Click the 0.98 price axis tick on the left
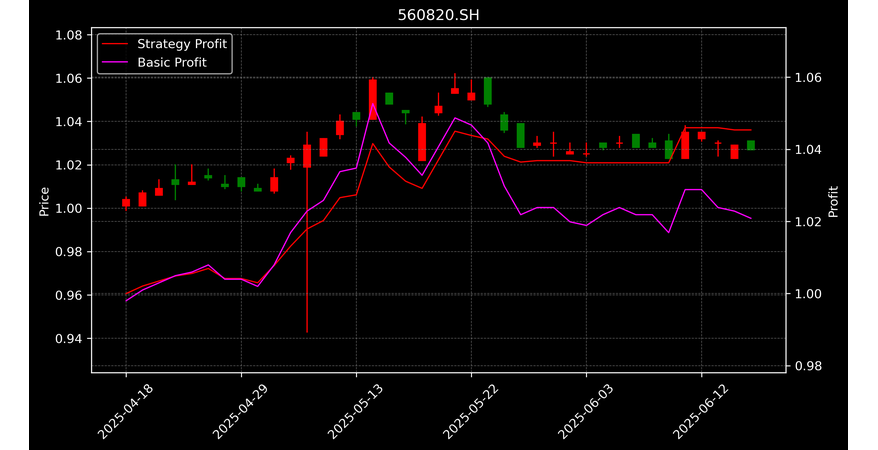The height and width of the screenshot is (450, 878). tap(69, 252)
